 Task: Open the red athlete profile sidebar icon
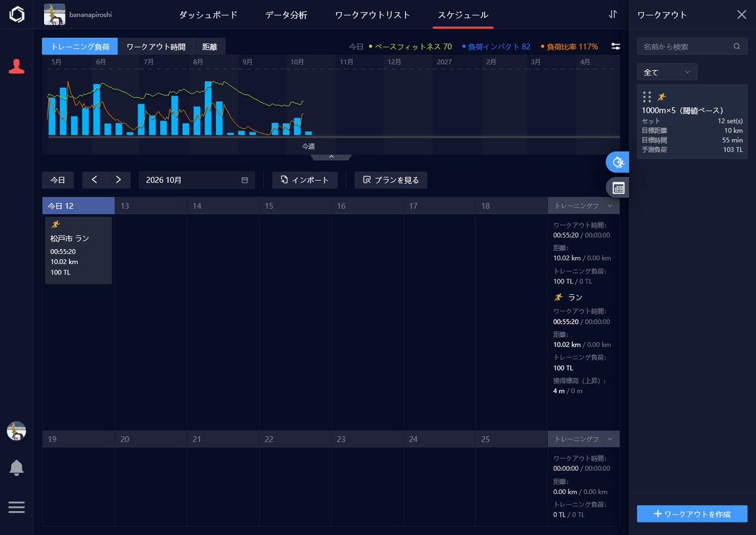tap(16, 67)
